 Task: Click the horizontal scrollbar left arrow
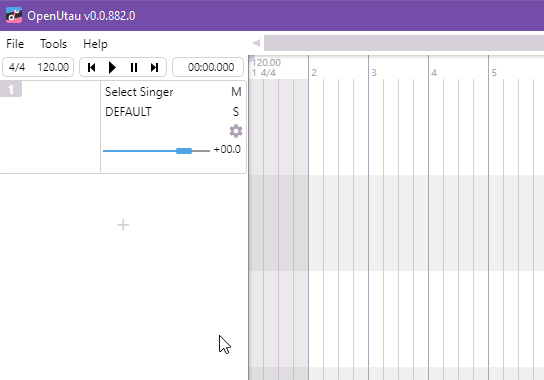(x=256, y=43)
